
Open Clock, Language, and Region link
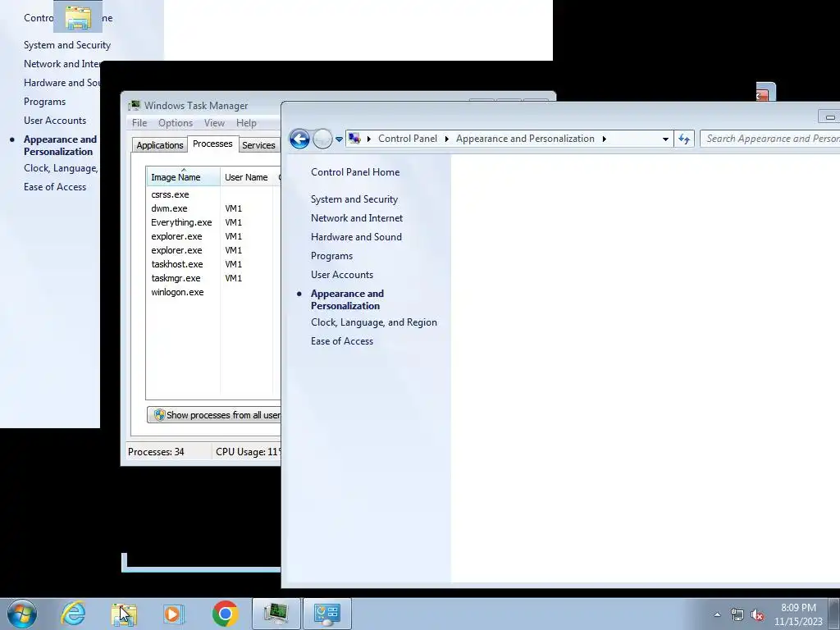click(x=374, y=322)
